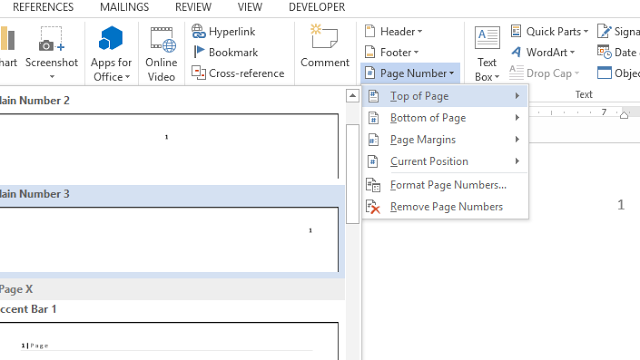Choose Format Page Numbers option
Viewport: 640px width, 360px height.
coord(445,185)
